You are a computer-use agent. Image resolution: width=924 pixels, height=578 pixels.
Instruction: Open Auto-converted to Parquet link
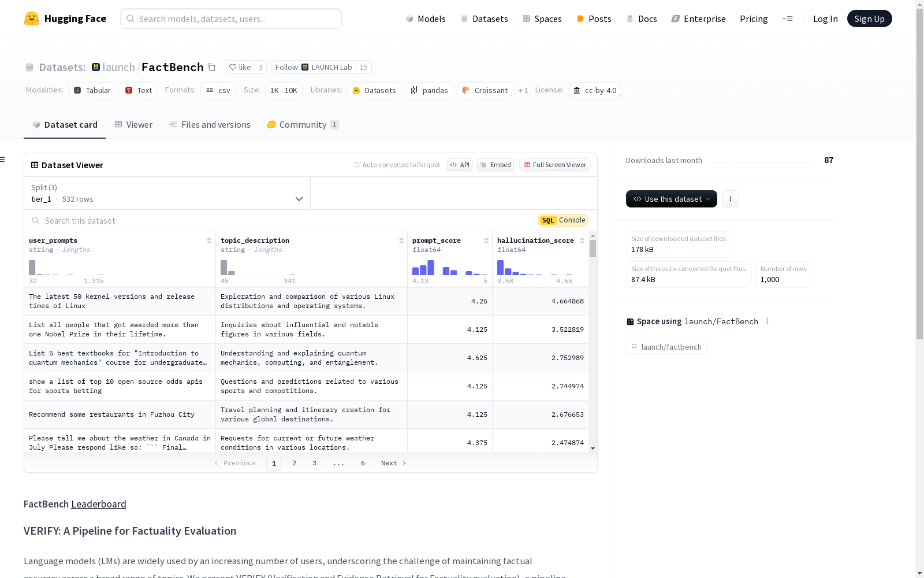coord(385,165)
